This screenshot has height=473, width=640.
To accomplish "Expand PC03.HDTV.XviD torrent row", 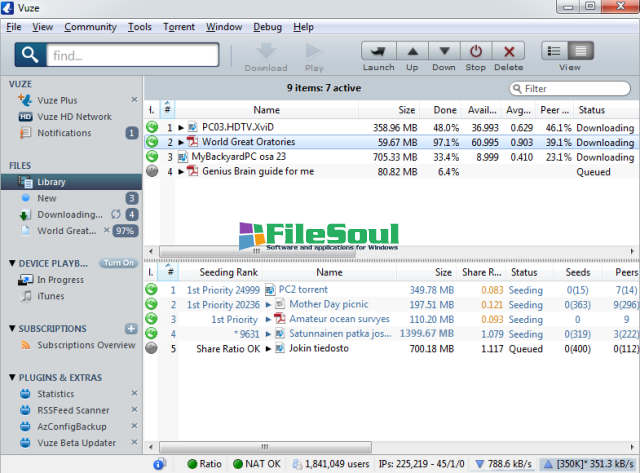I will (181, 128).
